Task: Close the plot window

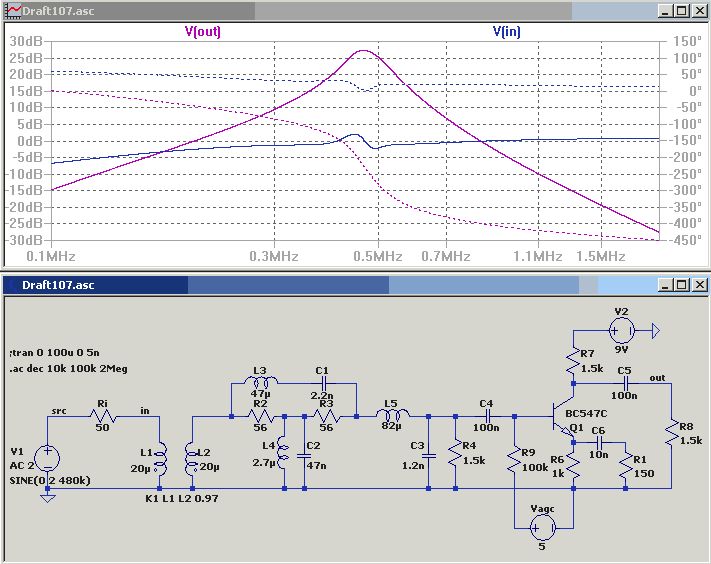Action: (x=699, y=11)
